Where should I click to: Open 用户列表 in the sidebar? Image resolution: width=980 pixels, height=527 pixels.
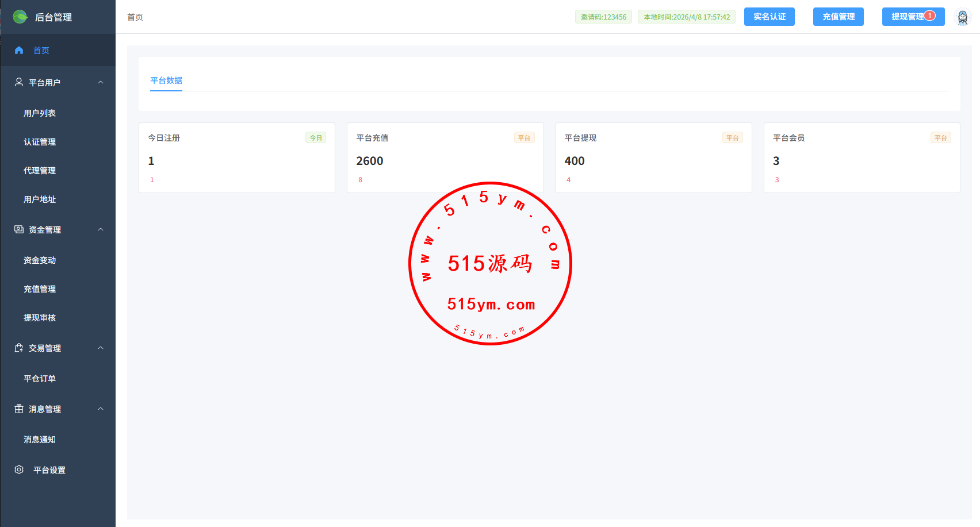tap(40, 113)
